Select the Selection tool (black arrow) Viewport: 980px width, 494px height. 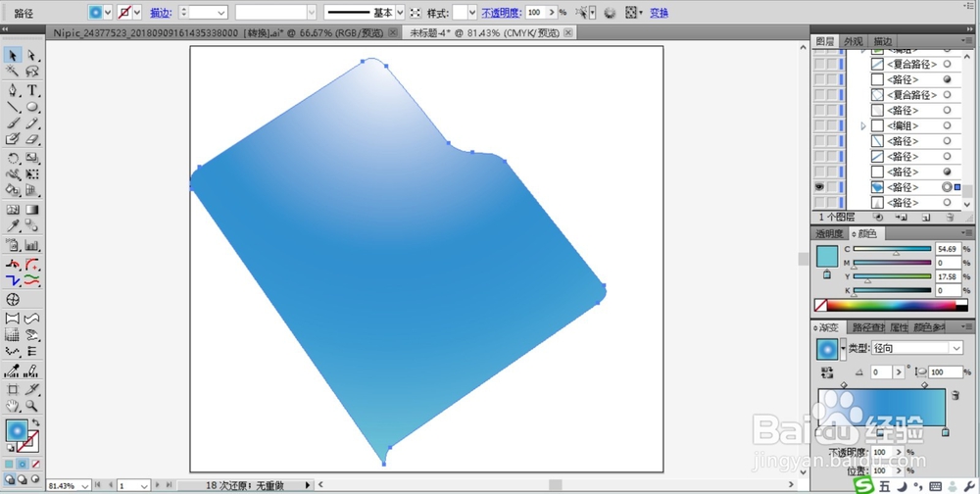click(x=13, y=56)
